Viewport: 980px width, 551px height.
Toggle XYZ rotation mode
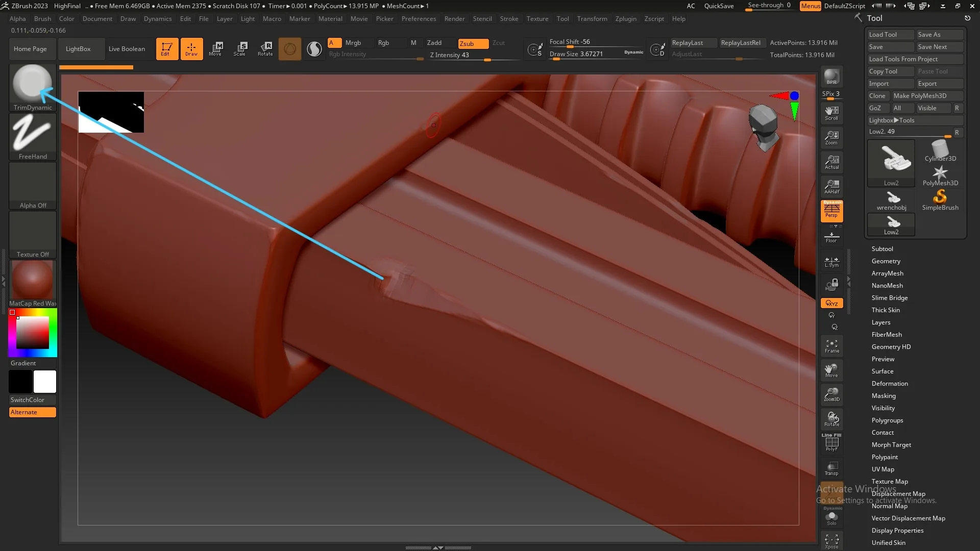point(831,303)
